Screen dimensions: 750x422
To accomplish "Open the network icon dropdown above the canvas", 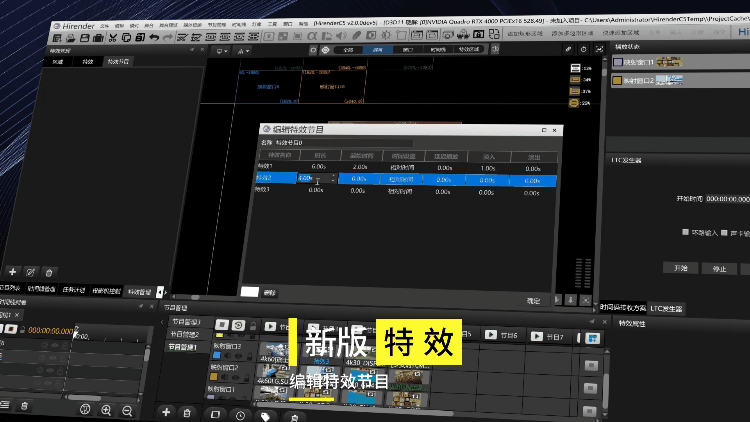I will click(x=243, y=51).
